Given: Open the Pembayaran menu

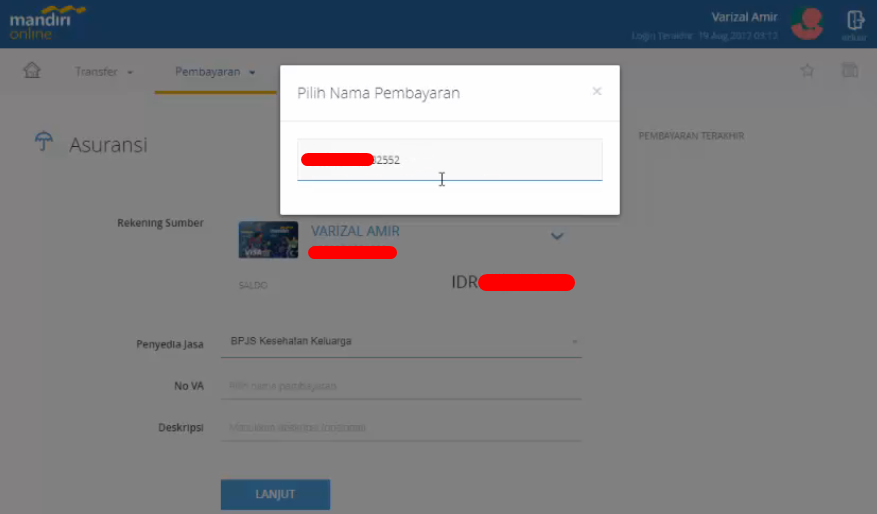Looking at the screenshot, I should click(215, 72).
